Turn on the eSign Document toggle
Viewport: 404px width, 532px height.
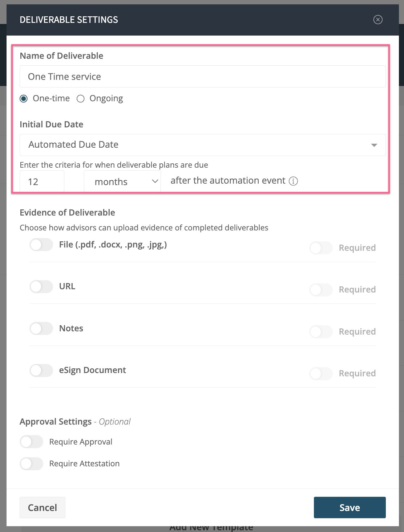tap(41, 371)
